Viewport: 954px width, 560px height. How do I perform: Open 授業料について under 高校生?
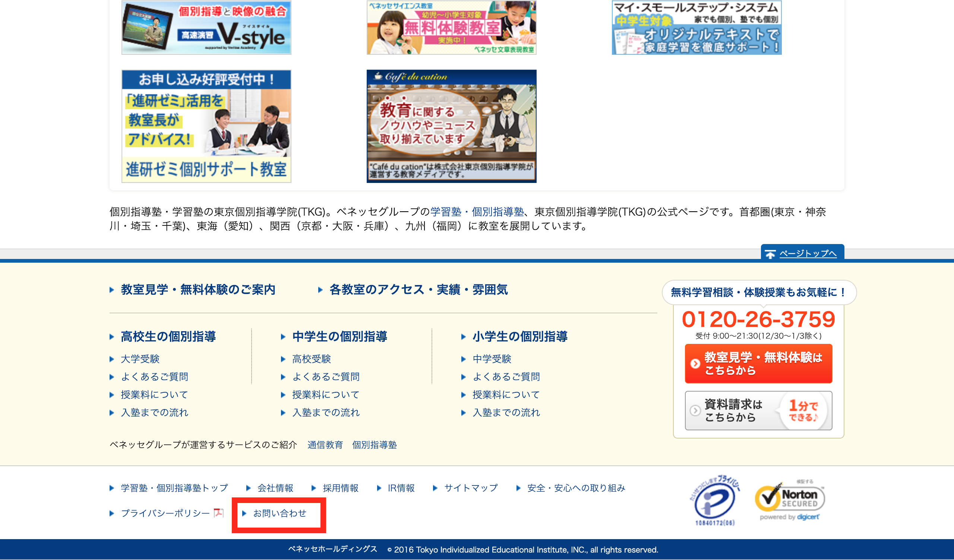pyautogui.click(x=154, y=395)
